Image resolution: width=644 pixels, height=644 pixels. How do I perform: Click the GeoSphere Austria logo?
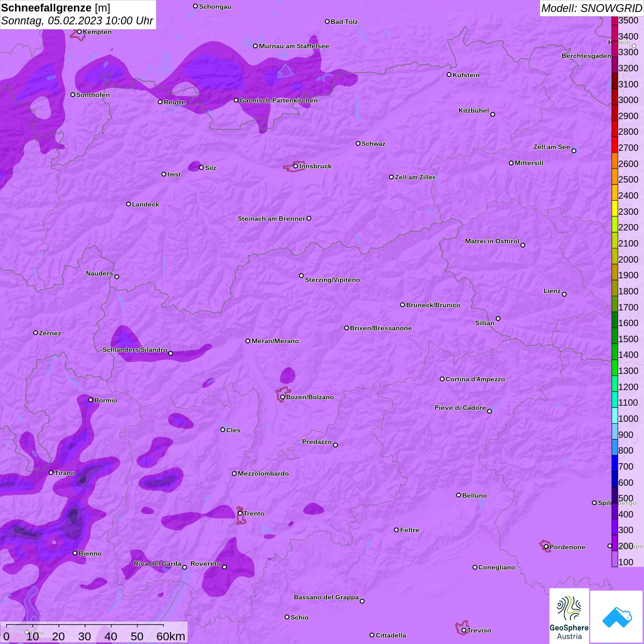coord(569,616)
